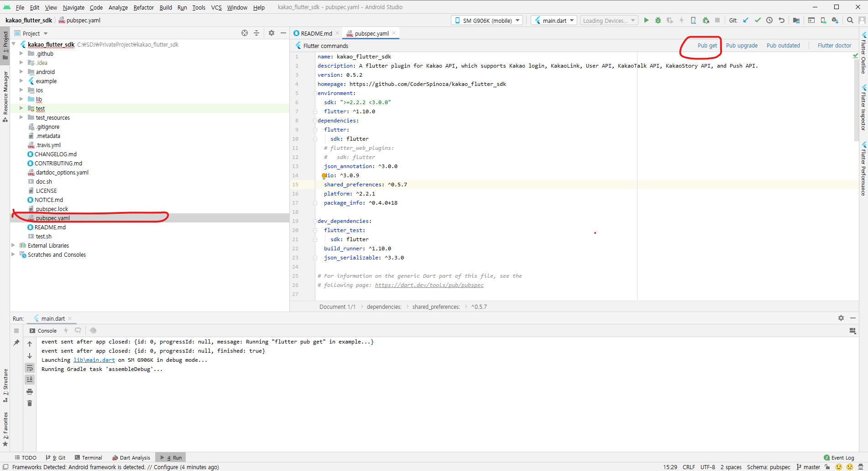Toggle scroll to end in console
The height and width of the screenshot is (471, 868).
tap(30, 380)
